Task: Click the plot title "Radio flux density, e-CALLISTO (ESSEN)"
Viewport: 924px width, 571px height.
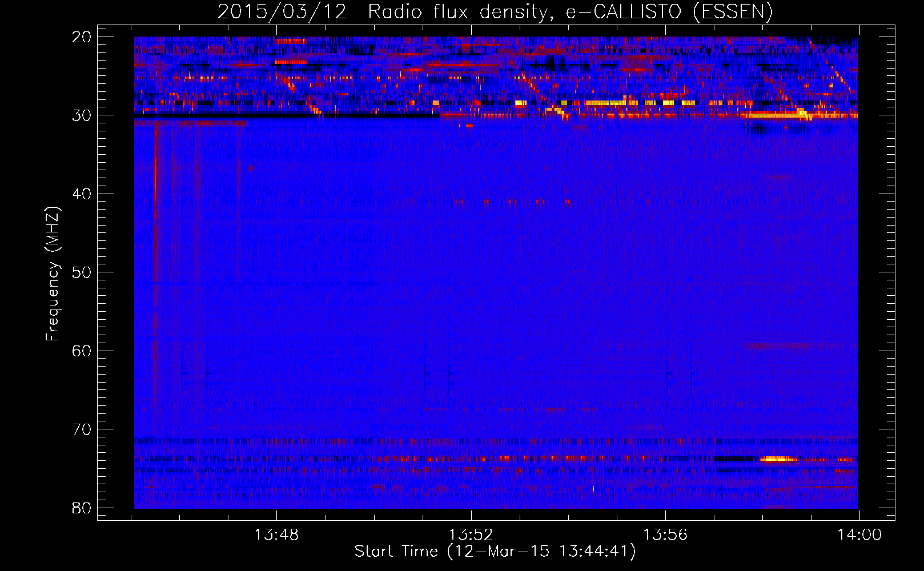Action: pyautogui.click(x=570, y=12)
